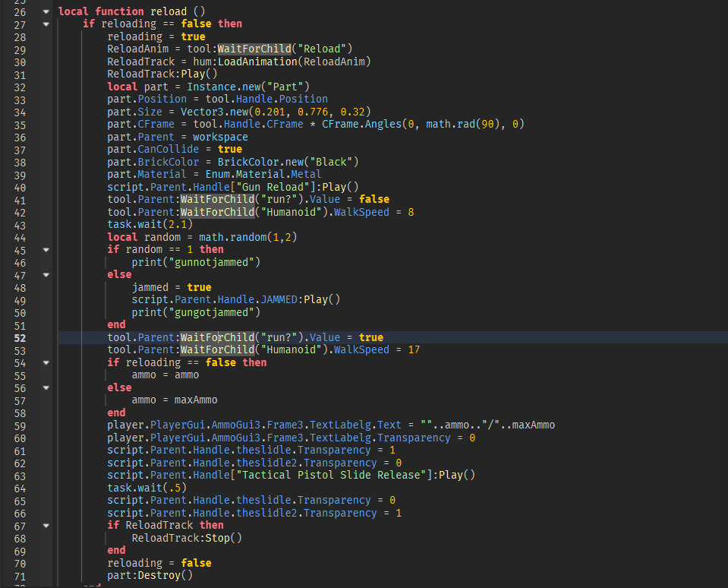Viewport: 728px width, 588px height.
Task: Click 'Enum.Material.Metal' on line 39
Action: pyautogui.click(x=263, y=174)
